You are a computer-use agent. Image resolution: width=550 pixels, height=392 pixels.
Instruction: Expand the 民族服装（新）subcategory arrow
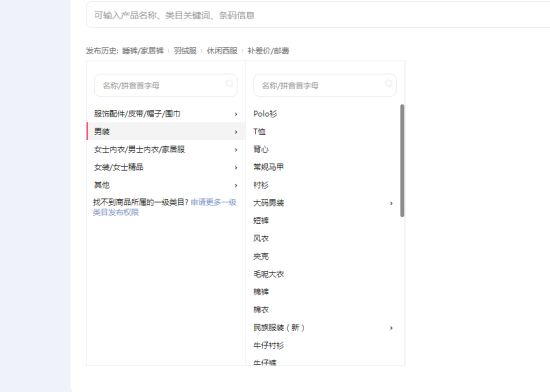coord(391,328)
